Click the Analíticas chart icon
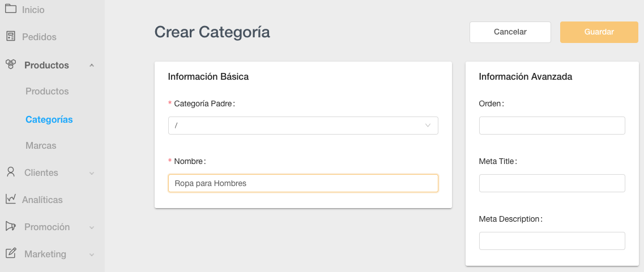This screenshot has width=644, height=272. (10, 199)
